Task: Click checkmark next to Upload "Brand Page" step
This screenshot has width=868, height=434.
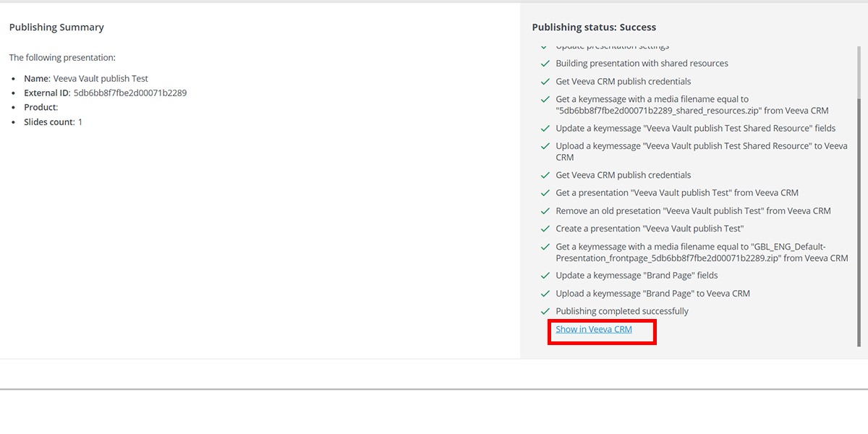Action: click(545, 294)
